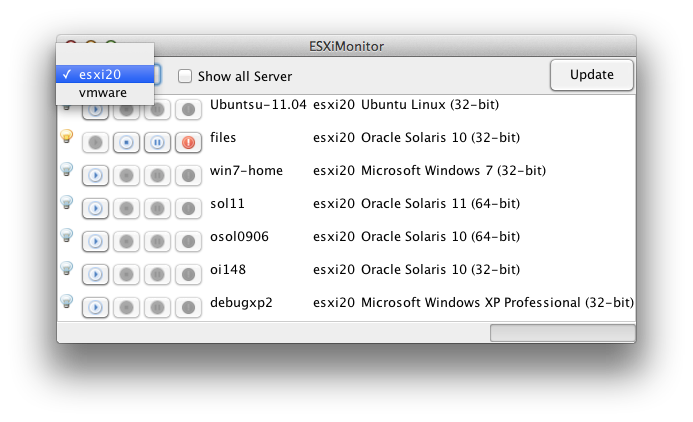Click the reset button for osol0906
693x422 pixels.
click(x=188, y=241)
